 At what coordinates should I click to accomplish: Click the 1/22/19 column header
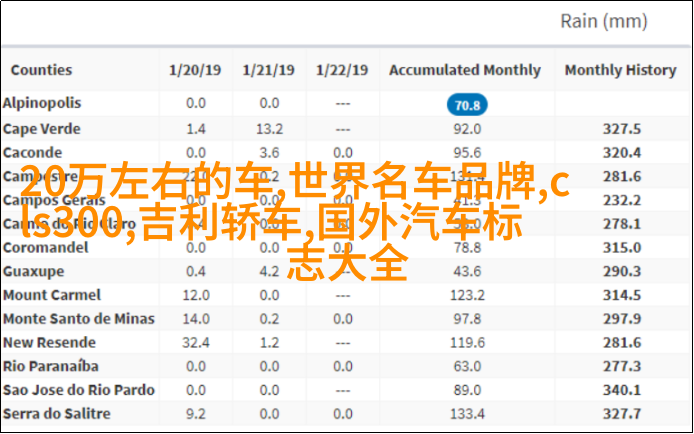pos(342,70)
